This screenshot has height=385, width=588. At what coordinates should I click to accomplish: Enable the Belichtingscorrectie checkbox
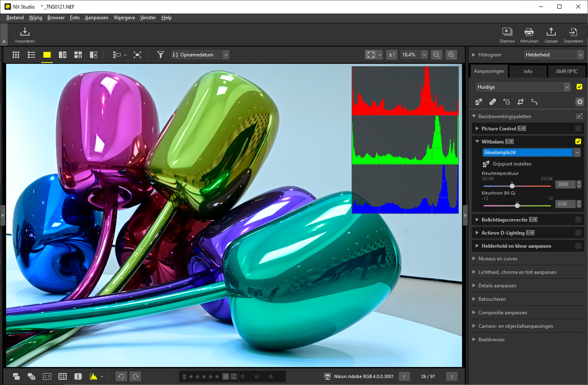tap(578, 219)
